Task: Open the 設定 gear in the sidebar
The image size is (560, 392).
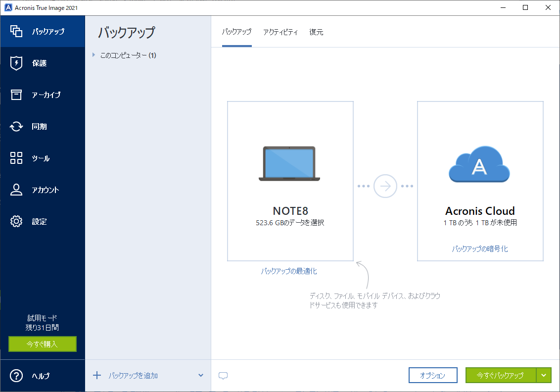Action: point(43,221)
